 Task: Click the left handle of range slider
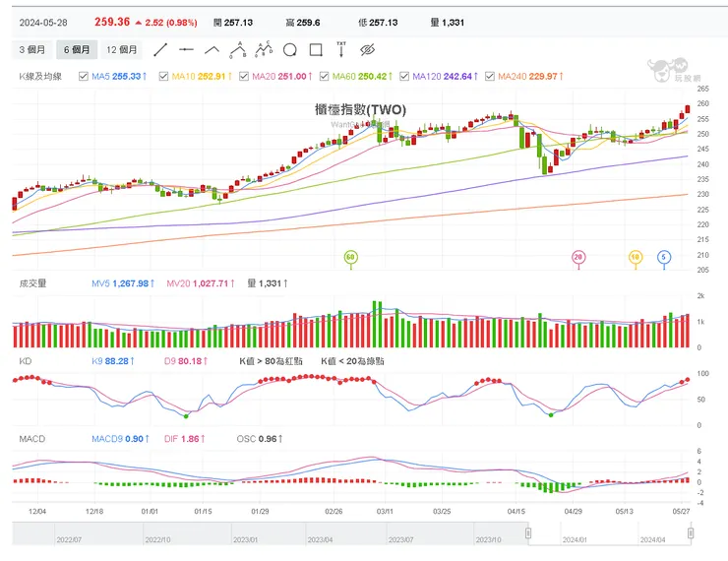[528, 532]
